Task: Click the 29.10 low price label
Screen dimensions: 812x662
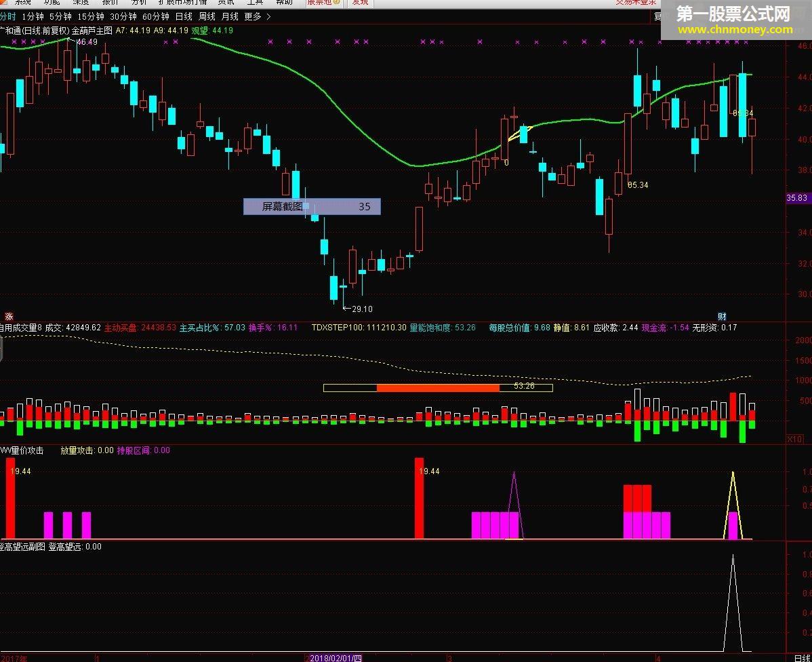Action: point(362,309)
